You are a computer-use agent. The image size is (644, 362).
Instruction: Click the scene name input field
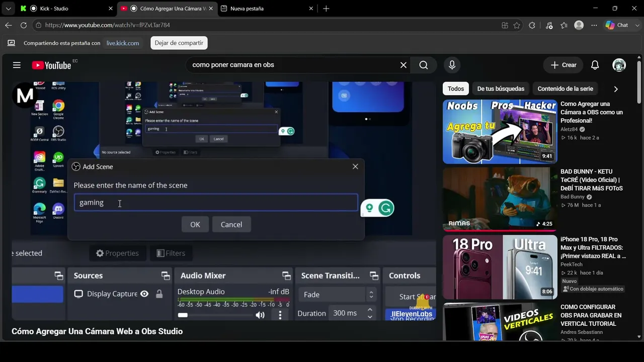tap(216, 203)
